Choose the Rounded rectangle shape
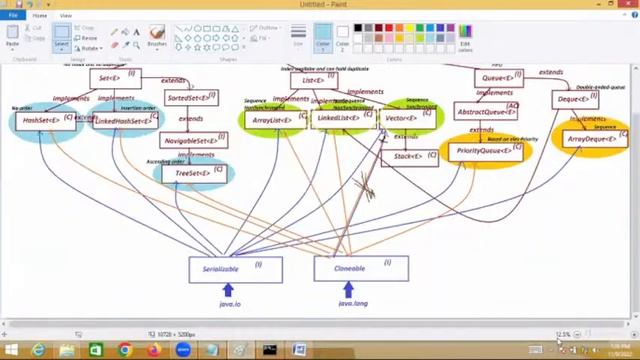The height and width of the screenshot is (360, 640). 216,29
